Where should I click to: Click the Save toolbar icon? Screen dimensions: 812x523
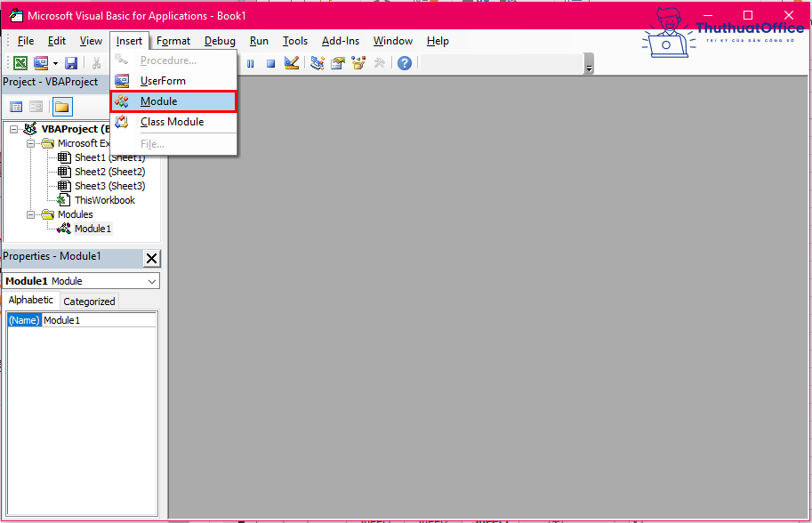pyautogui.click(x=70, y=62)
